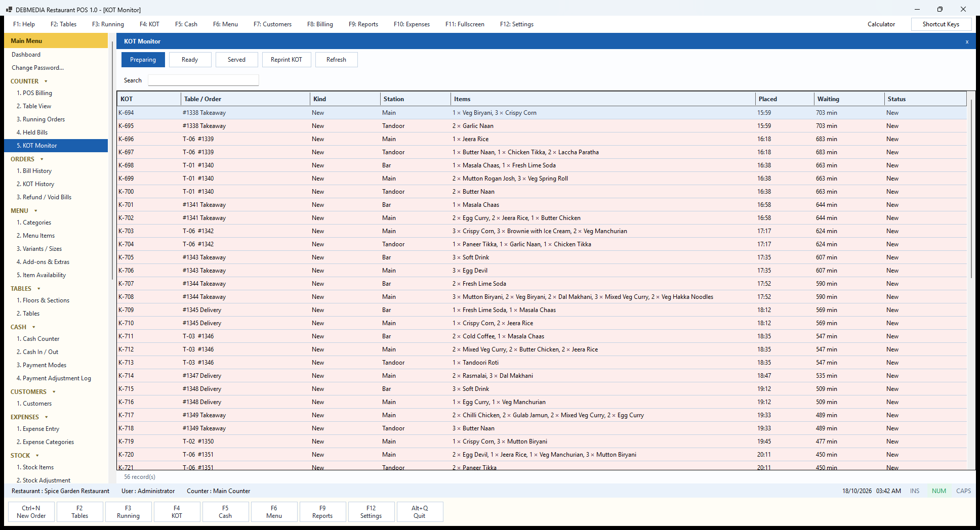Open the F8: Billing menu
Viewport: 980px width, 530px height.
click(x=320, y=24)
